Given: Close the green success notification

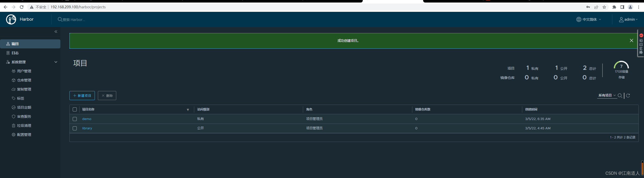Looking at the screenshot, I should click(631, 41).
